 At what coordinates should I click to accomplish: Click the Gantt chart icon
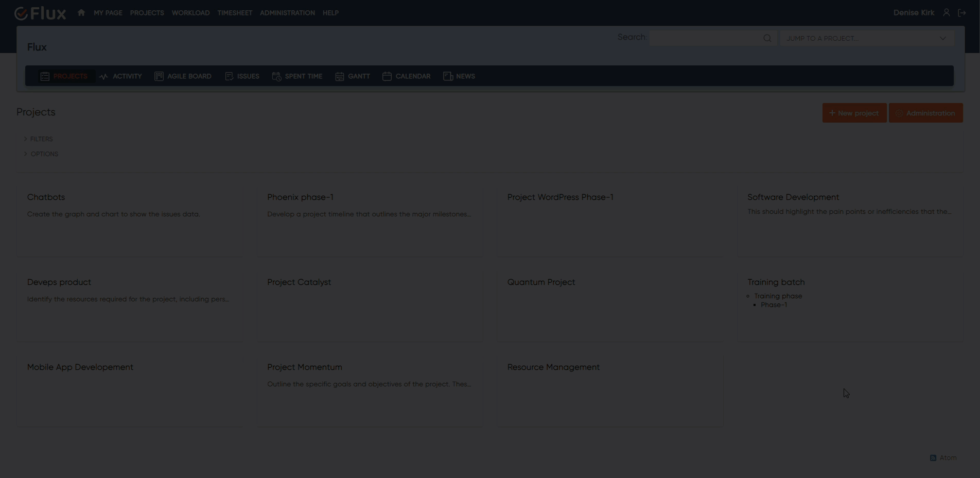tap(340, 76)
